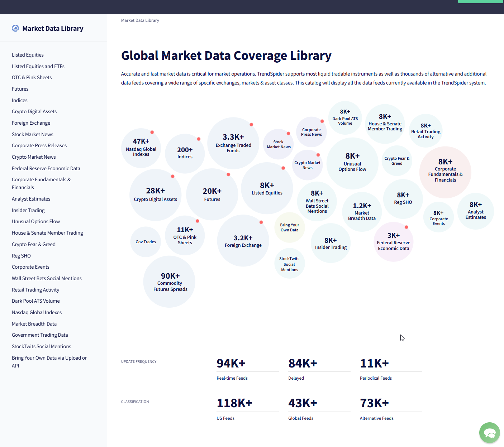The image size is (504, 447).
Task: Open the Reg SHO sidebar entry
Action: [21, 255]
